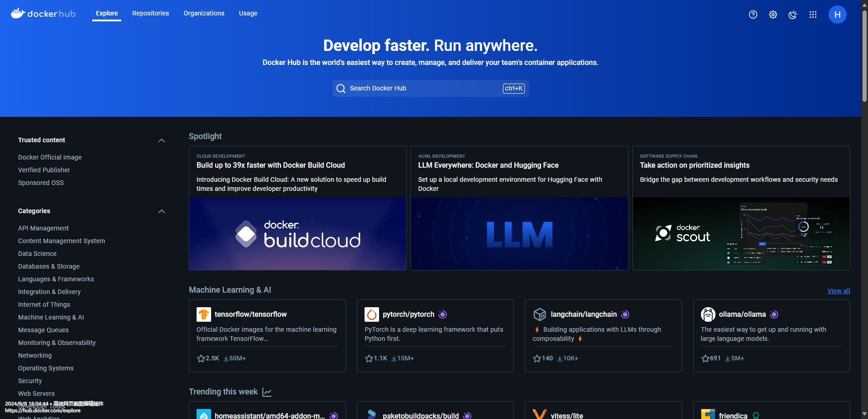Select the Networking category
This screenshot has width=868, height=419.
(x=35, y=355)
